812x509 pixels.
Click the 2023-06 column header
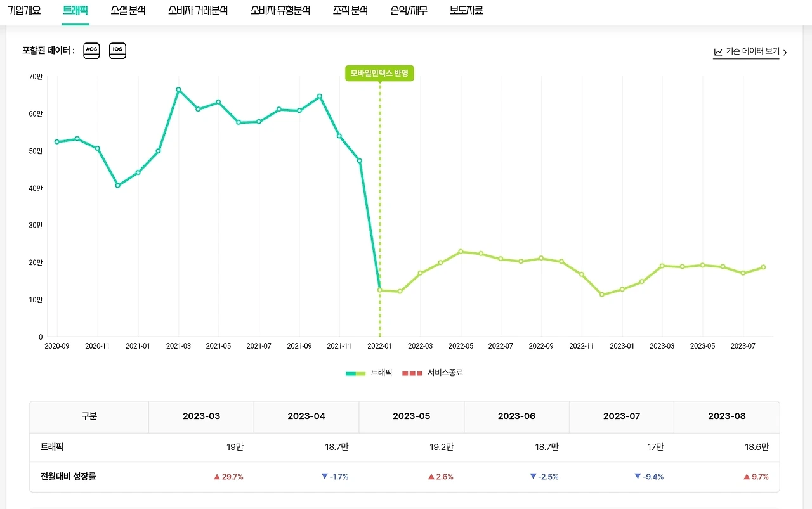pyautogui.click(x=516, y=416)
